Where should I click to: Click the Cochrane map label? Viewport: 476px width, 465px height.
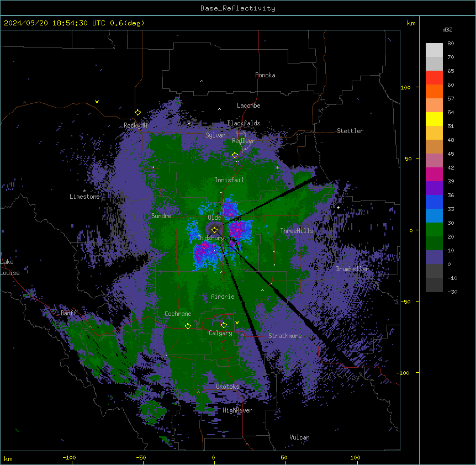click(178, 314)
